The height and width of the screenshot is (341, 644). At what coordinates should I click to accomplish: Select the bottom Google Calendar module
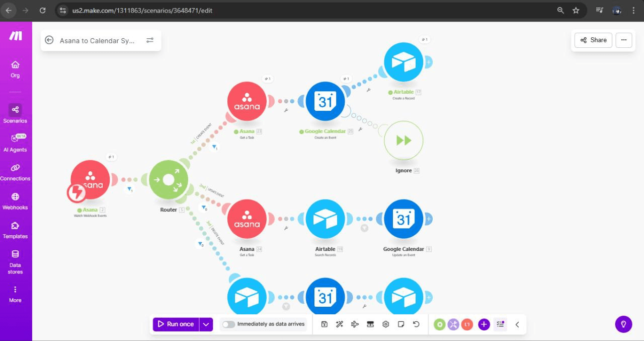click(x=326, y=297)
